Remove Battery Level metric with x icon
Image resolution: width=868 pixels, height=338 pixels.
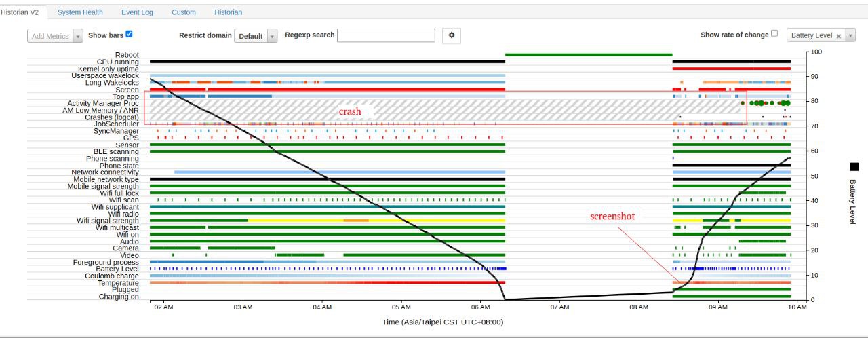coord(838,36)
